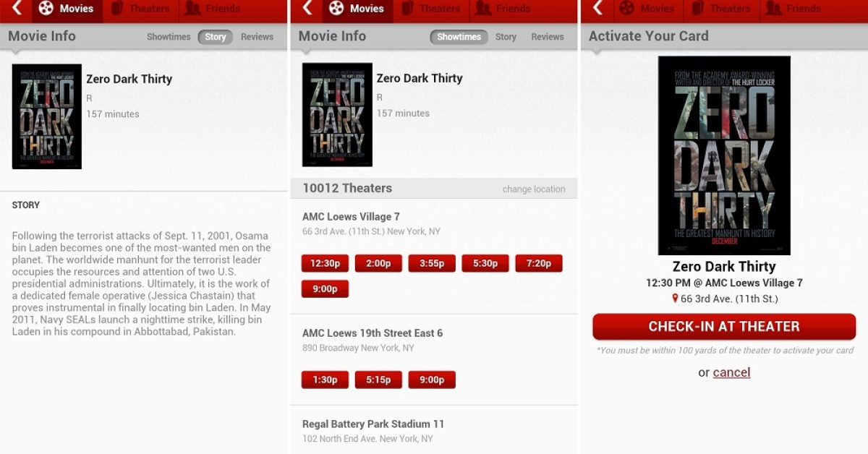Select the highlighted Showtimes segment toggle
The height and width of the screenshot is (454, 868).
[459, 37]
